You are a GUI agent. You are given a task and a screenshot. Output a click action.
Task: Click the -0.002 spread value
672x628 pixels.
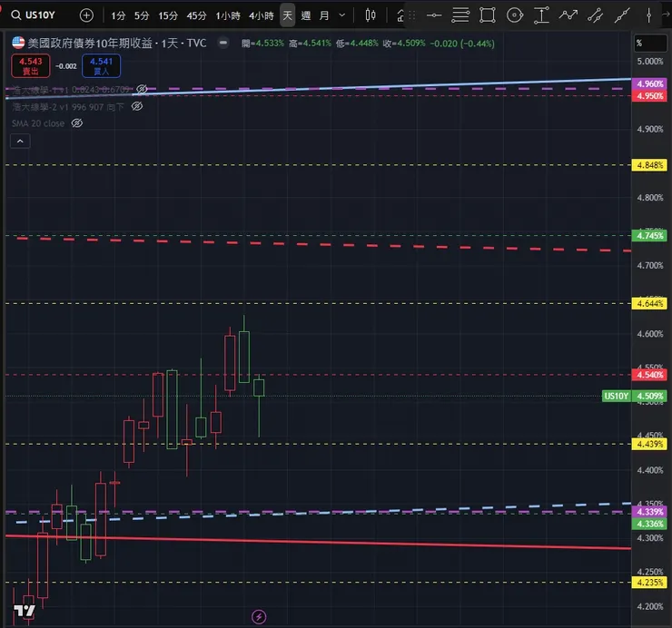66,66
